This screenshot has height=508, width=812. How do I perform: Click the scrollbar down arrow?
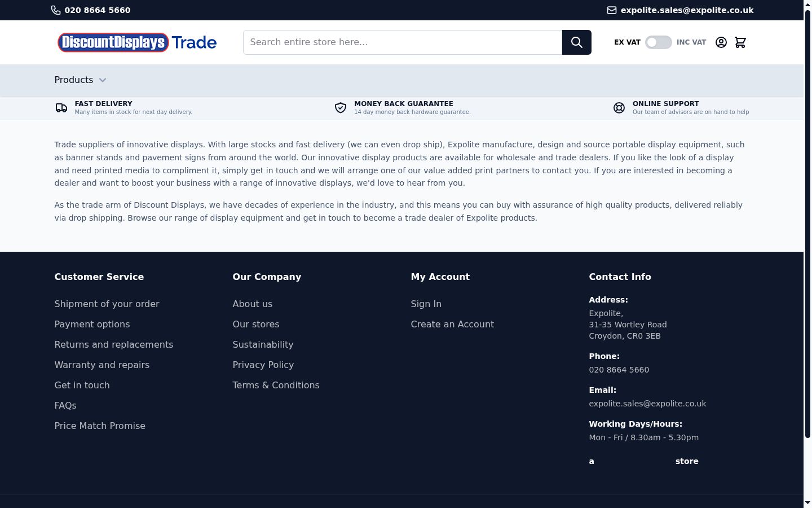click(807, 503)
